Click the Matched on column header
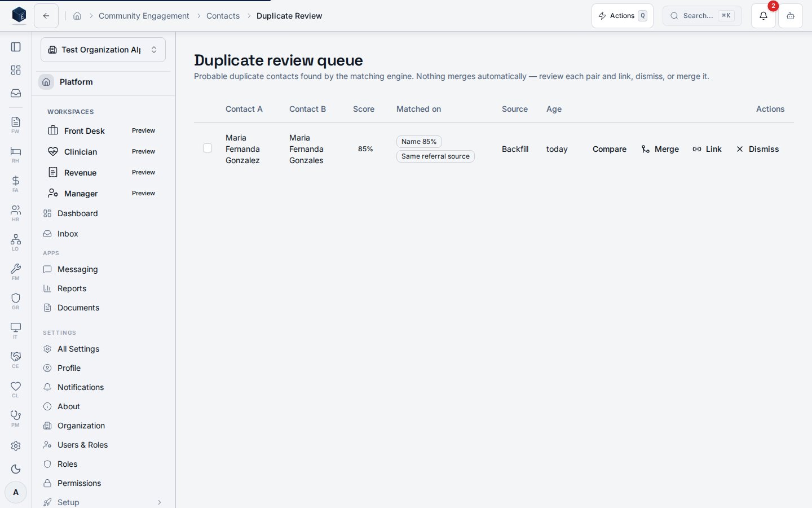 point(419,109)
